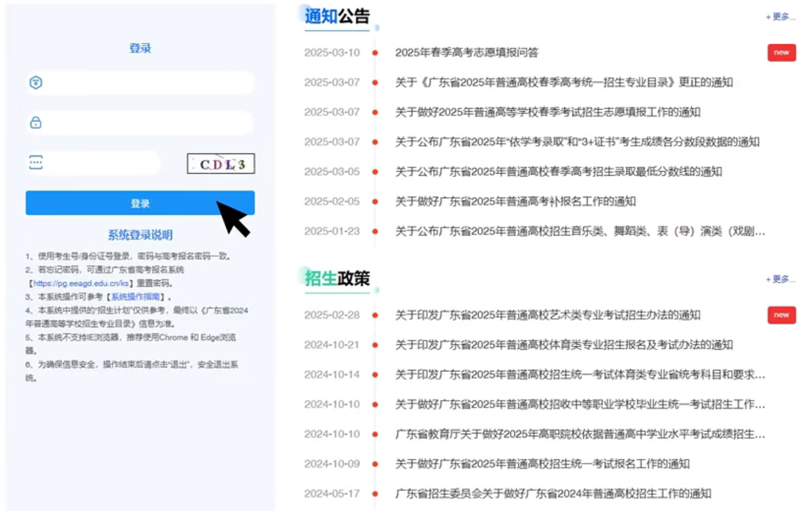Screen dimensions: 812x511
Task: Open notice about 音乐类、舞蹈类、表(导)演类
Action: point(580,231)
